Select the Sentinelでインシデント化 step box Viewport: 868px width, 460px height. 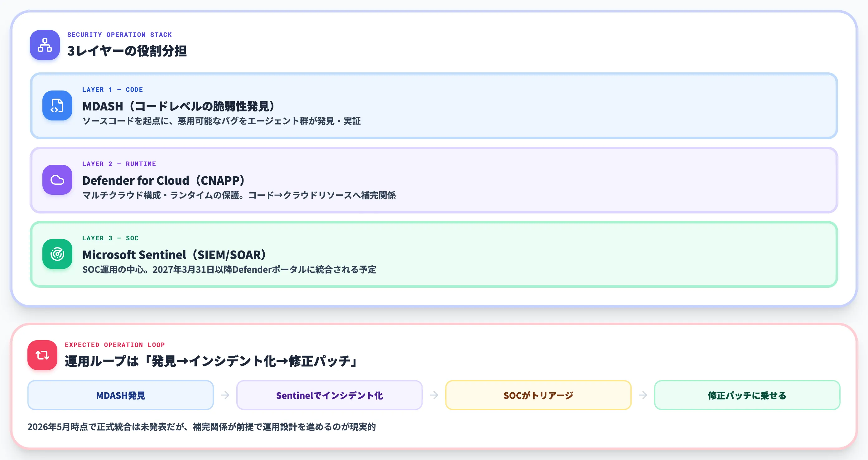(330, 395)
